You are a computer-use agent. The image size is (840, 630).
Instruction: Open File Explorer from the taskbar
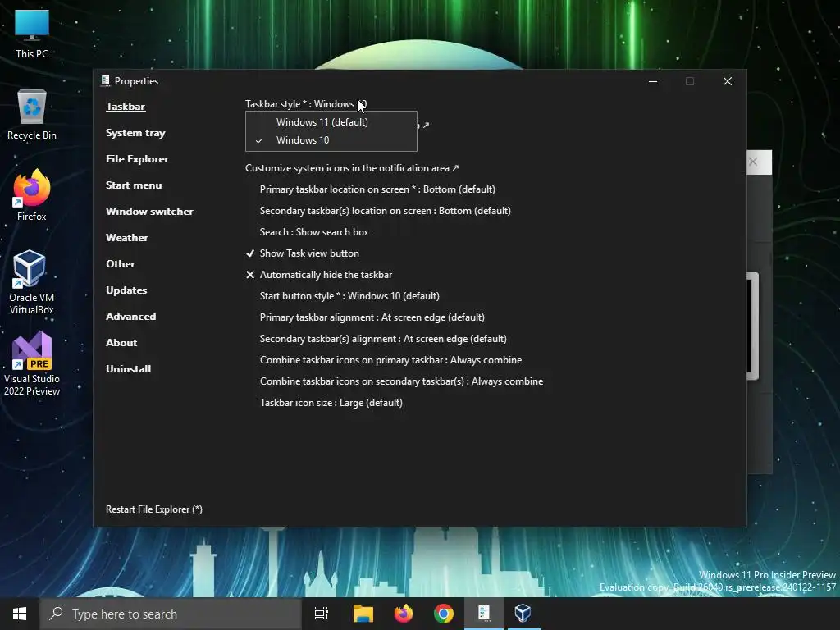pyautogui.click(x=363, y=614)
